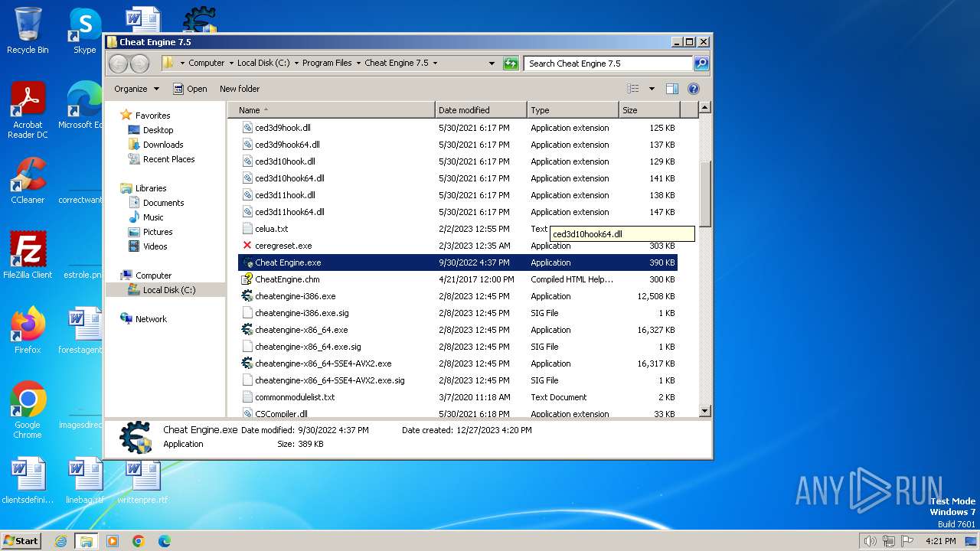Expand the arrow after Computer in the address bar
This screenshot has width=980, height=551.
tap(231, 64)
